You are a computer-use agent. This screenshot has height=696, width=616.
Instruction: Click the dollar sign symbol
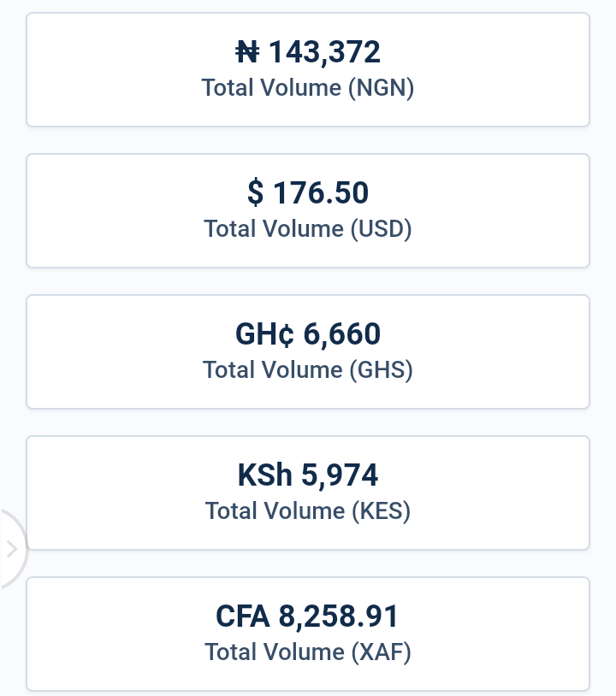pyautogui.click(x=255, y=192)
